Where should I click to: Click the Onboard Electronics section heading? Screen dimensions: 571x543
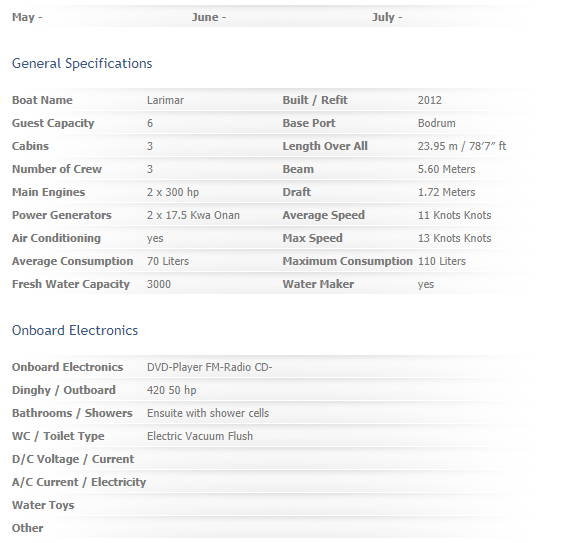[75, 330]
